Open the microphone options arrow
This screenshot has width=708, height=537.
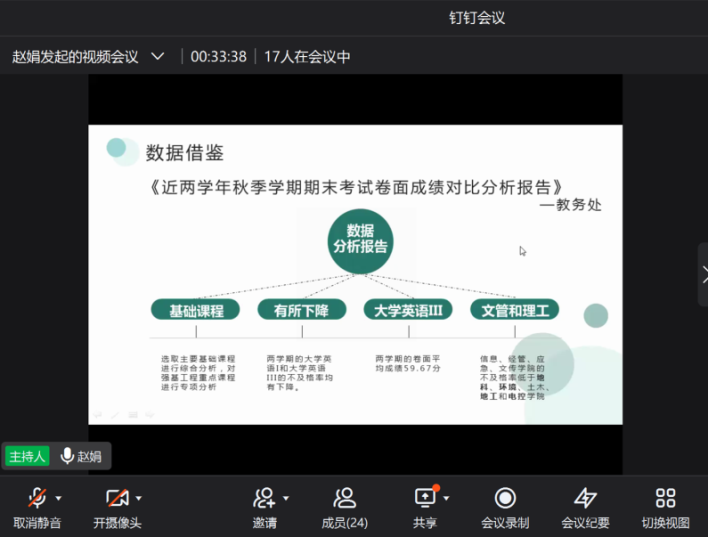coord(59,498)
